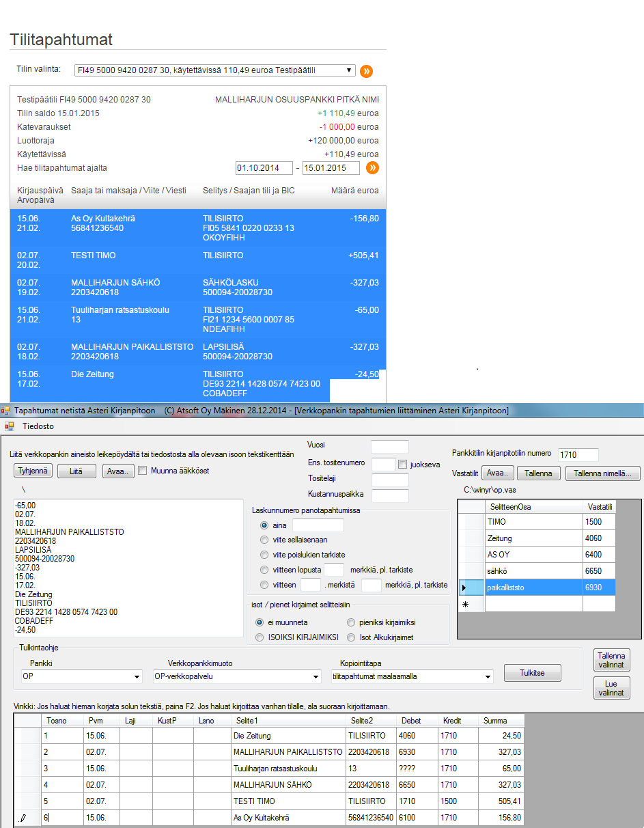Viewport: 644px width, 828px height.
Task: Click the Tallenna valinnat button
Action: tap(611, 661)
